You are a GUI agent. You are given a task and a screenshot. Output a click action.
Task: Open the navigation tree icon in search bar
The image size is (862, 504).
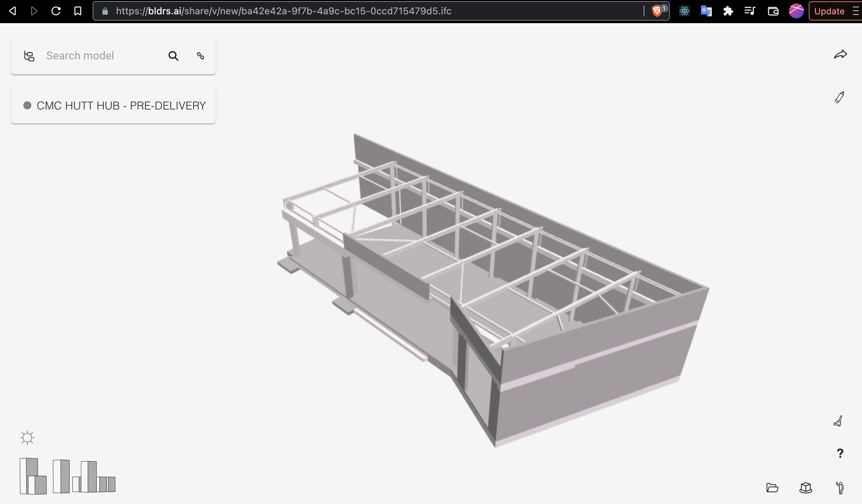tap(29, 56)
